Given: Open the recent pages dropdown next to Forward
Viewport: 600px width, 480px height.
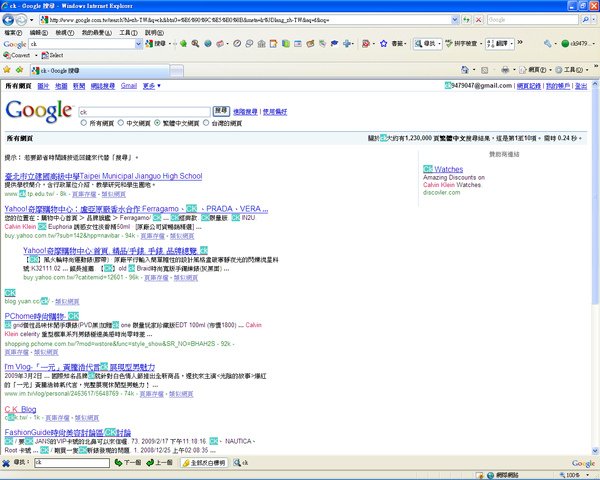Looking at the screenshot, I should tap(31, 20).
